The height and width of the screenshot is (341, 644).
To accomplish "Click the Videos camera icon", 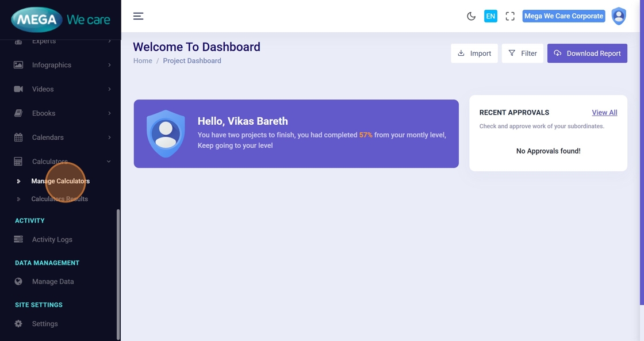I will pyautogui.click(x=18, y=89).
